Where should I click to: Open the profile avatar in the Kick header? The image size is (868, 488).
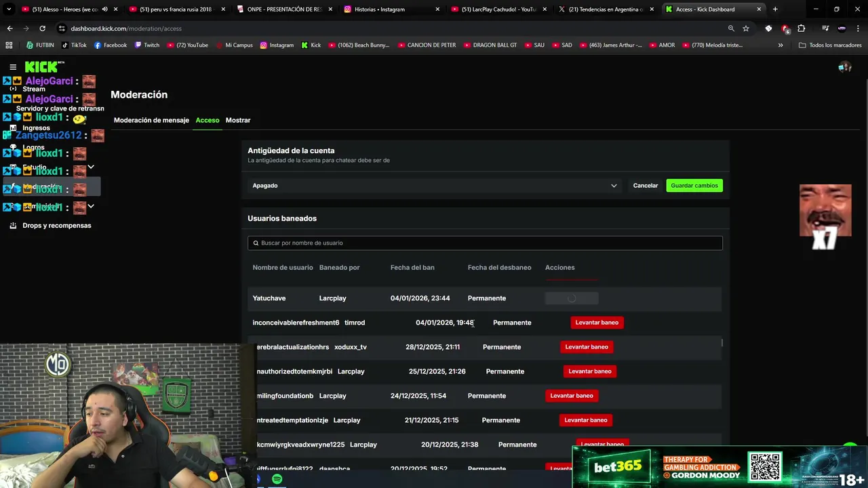844,67
